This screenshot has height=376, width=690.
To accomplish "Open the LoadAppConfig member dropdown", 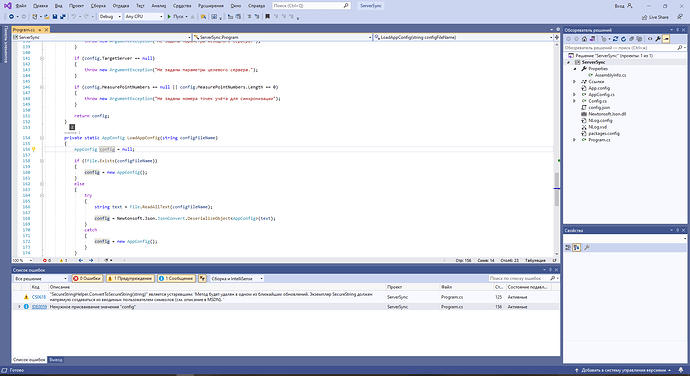I will (463, 37).
